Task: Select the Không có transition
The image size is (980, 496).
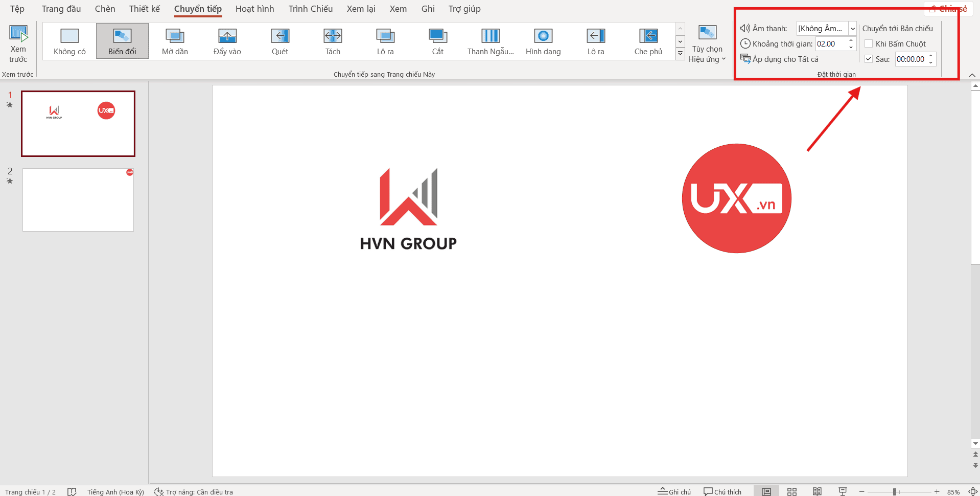Action: 69,41
